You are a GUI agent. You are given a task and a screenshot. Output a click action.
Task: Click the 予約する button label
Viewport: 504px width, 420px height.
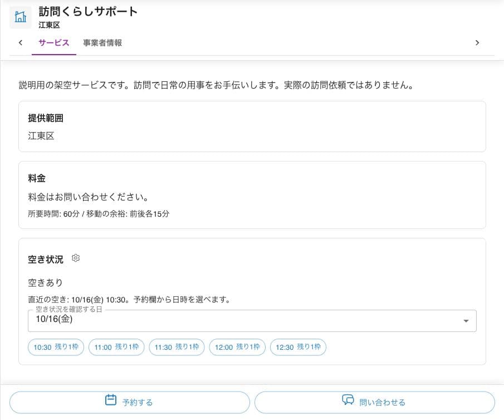tap(137, 402)
